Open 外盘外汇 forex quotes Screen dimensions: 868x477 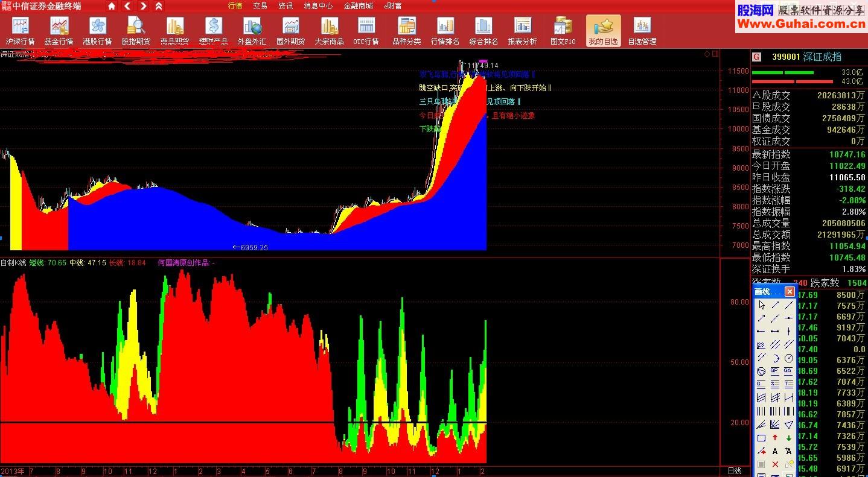252,30
